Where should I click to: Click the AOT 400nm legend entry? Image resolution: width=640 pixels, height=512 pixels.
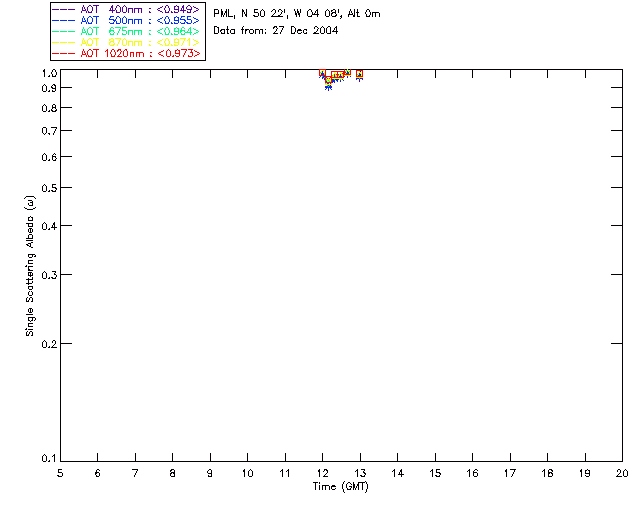click(x=126, y=9)
